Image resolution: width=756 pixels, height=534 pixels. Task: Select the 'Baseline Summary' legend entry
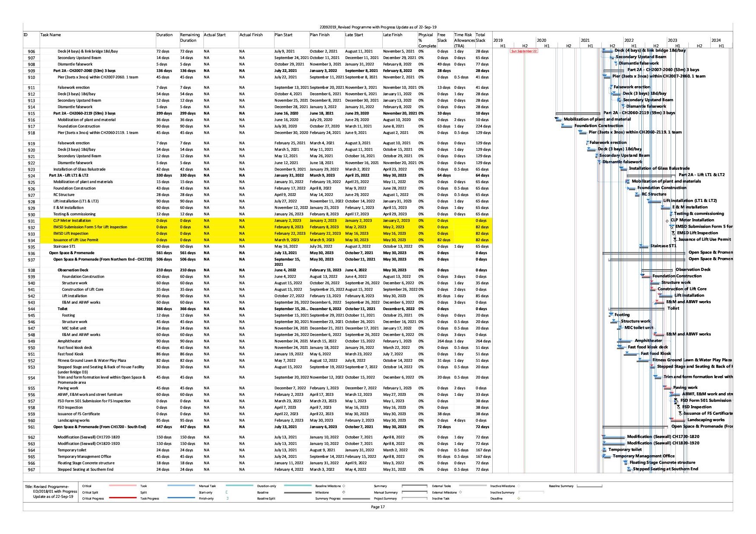(x=561, y=486)
